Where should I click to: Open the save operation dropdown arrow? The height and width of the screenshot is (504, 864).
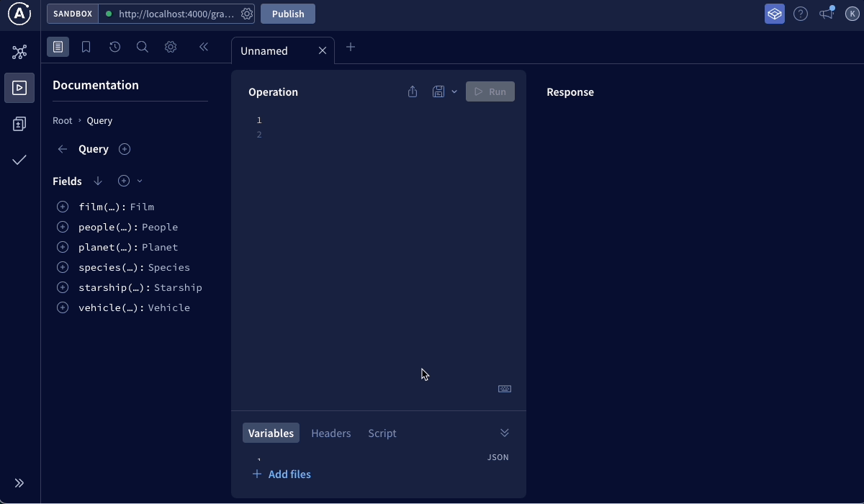coord(454,91)
